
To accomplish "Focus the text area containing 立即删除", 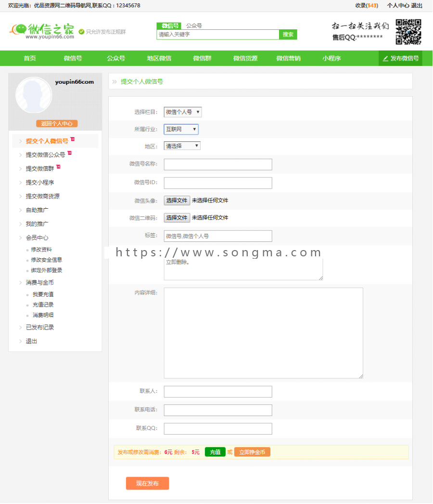I will [243, 269].
